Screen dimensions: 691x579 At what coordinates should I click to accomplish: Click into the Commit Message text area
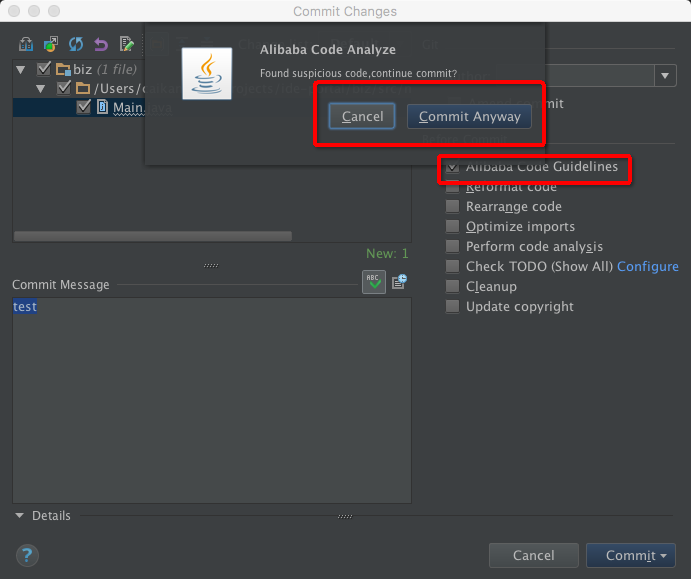tap(211, 400)
